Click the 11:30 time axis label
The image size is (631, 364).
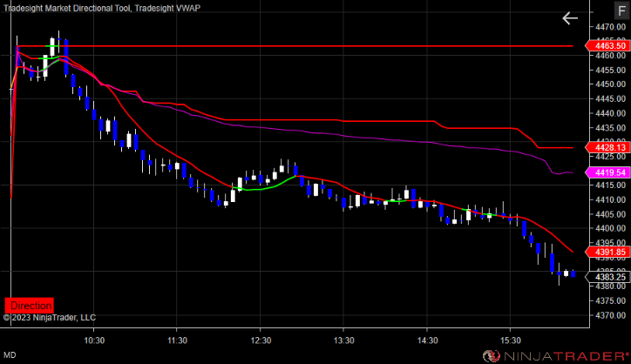coord(178,340)
